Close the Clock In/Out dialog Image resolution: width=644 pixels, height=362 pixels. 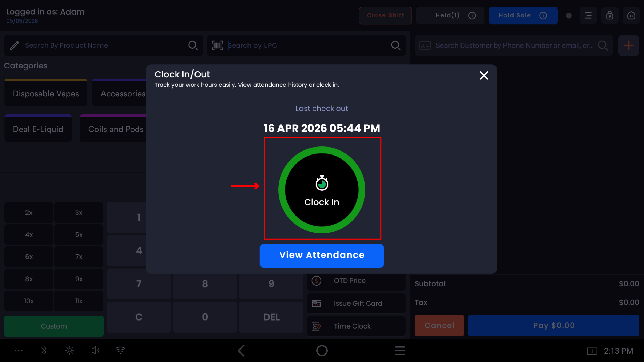484,75
